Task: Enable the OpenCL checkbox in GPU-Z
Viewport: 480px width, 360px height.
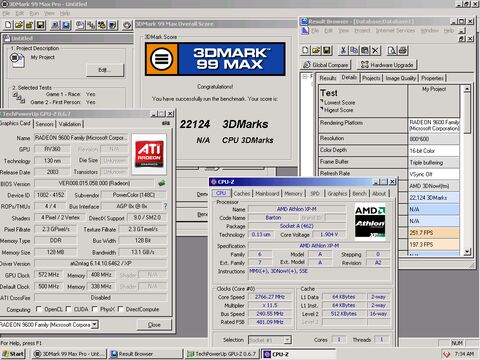Action: pyautogui.click(x=39, y=309)
